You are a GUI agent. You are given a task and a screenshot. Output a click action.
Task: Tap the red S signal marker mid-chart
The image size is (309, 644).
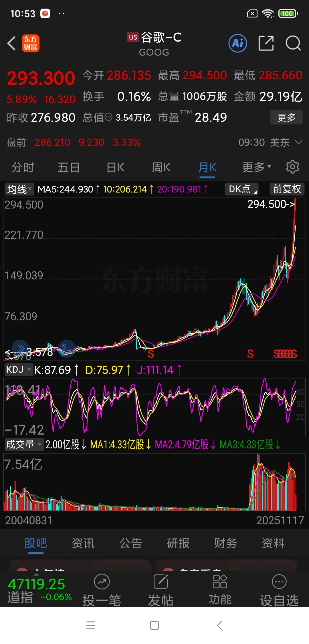[x=151, y=354]
